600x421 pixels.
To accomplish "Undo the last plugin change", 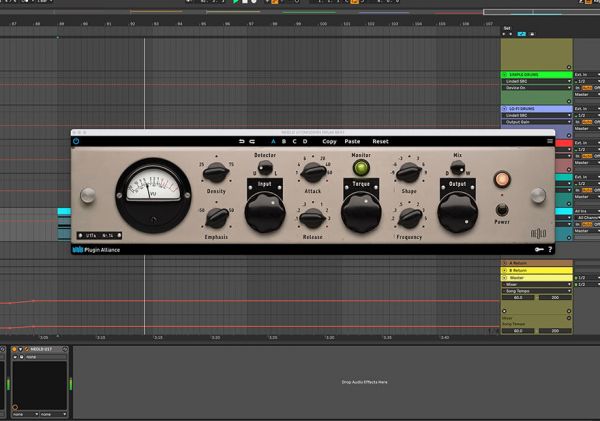I will (x=241, y=141).
